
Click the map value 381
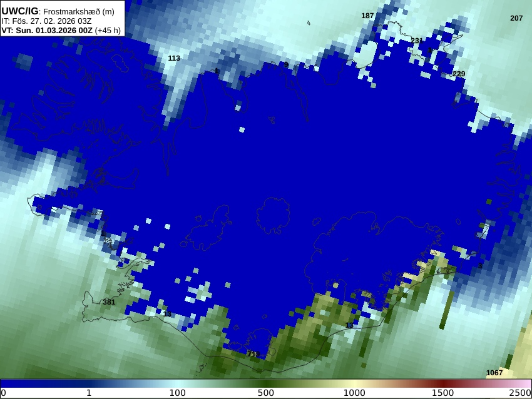coord(109,302)
